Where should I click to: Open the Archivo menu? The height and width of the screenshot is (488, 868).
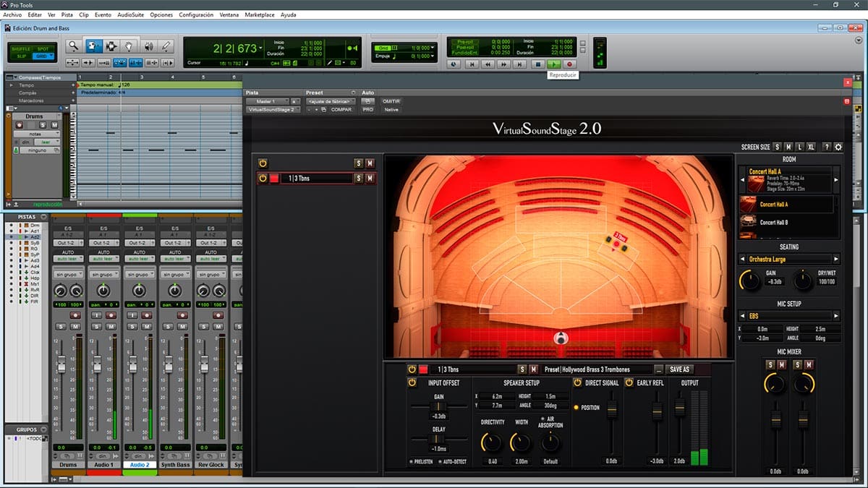coord(13,14)
